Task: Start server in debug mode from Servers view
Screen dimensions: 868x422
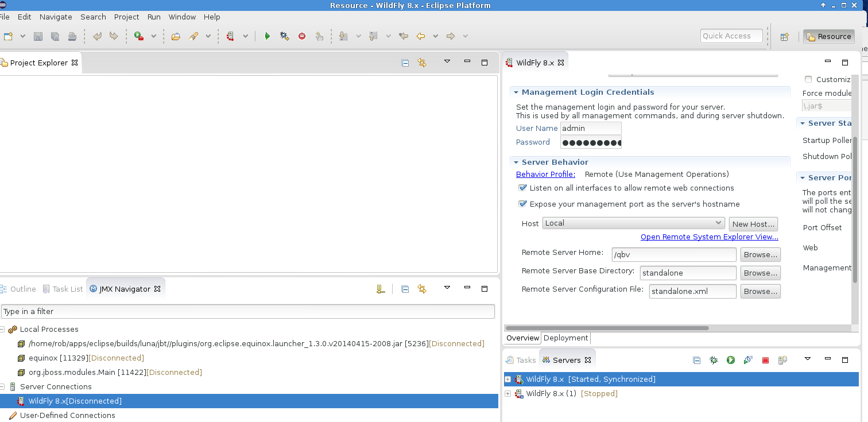Action: click(714, 361)
